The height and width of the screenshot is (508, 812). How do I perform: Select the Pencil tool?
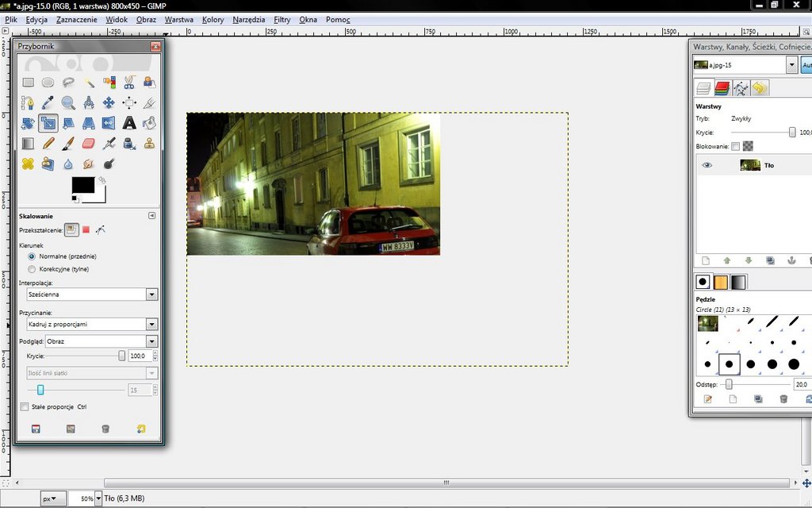click(48, 143)
